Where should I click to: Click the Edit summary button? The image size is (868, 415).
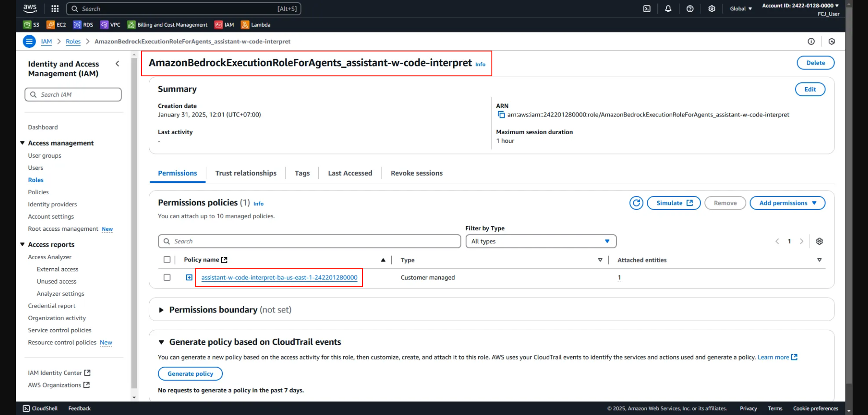810,89
